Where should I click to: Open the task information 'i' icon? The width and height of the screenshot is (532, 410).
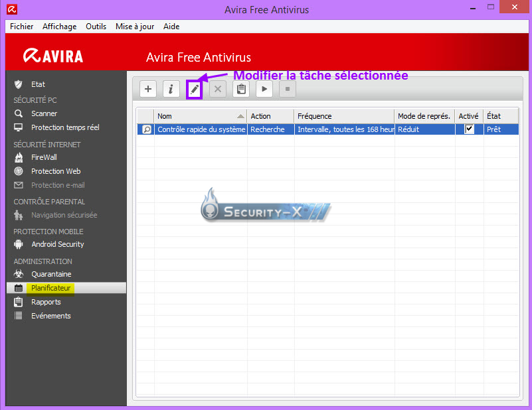(x=171, y=89)
